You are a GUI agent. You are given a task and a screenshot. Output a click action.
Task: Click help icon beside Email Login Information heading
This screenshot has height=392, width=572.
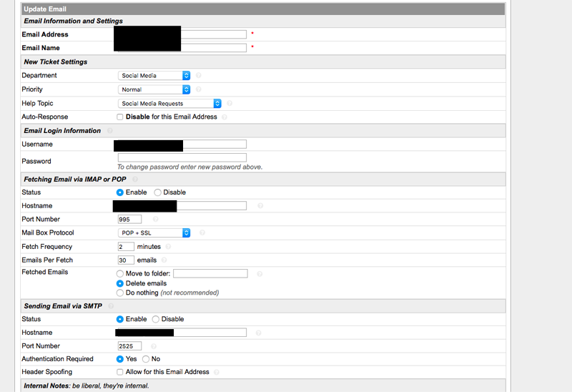pos(110,131)
